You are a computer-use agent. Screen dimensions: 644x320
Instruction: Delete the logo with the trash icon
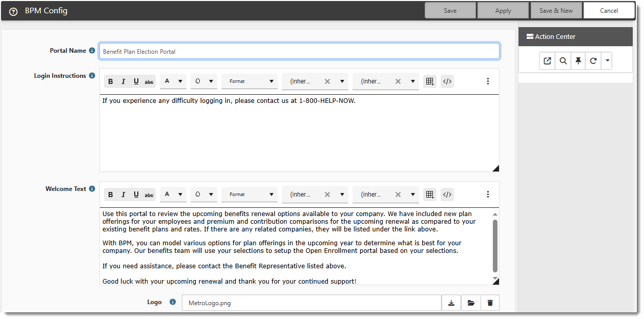coord(490,303)
